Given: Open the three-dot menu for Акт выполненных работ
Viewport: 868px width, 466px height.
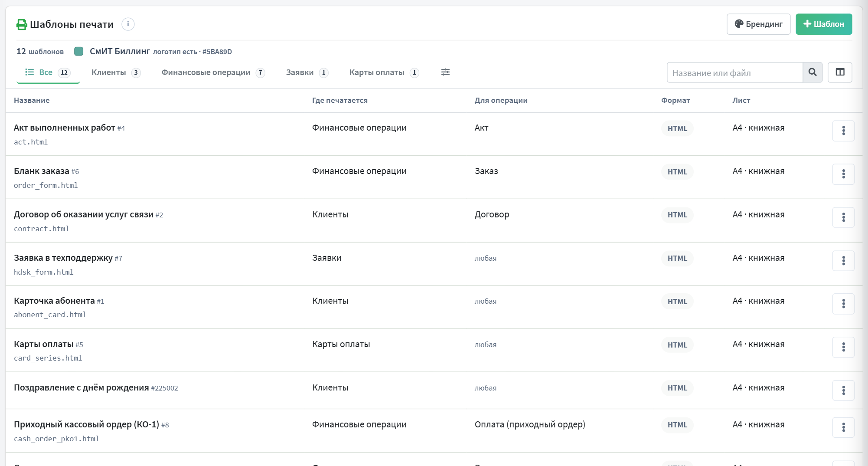Looking at the screenshot, I should (843, 131).
